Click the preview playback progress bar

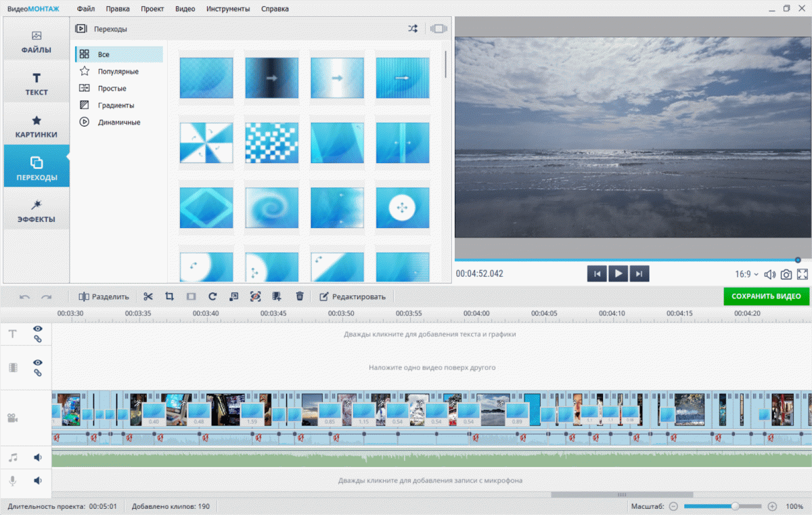click(633, 260)
